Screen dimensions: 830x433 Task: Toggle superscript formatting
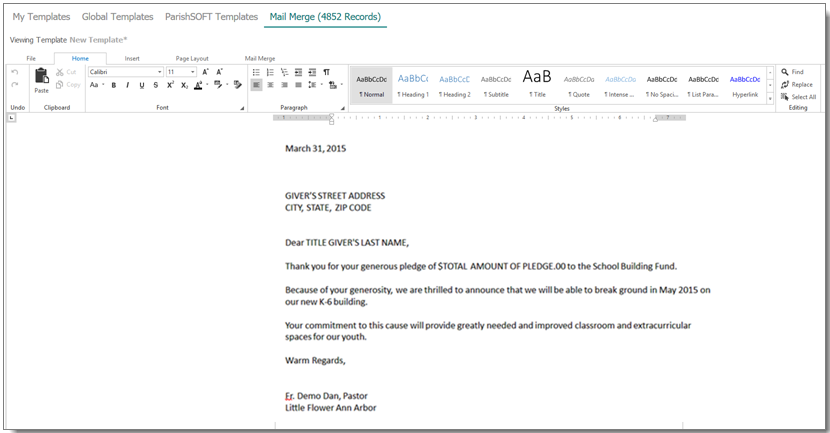coord(170,85)
